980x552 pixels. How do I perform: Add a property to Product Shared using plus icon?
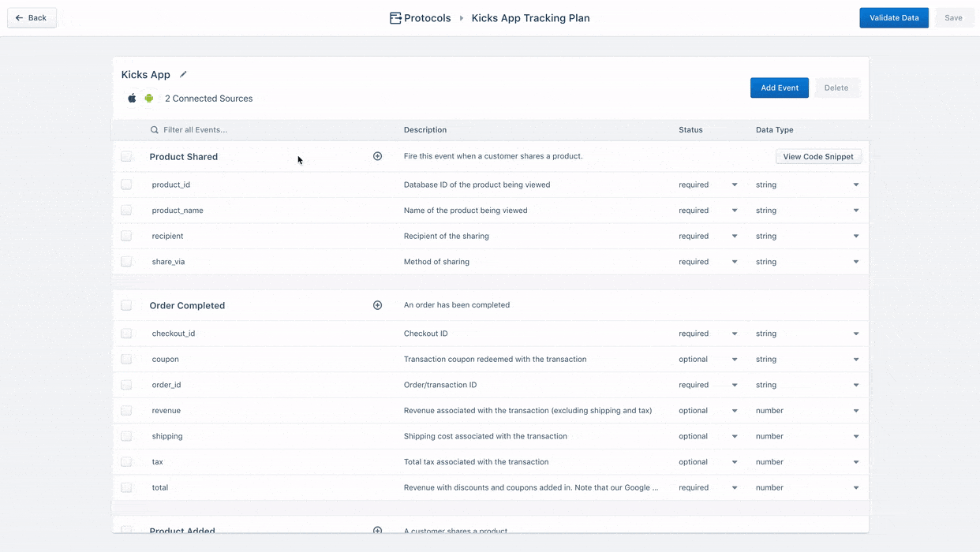pos(377,156)
